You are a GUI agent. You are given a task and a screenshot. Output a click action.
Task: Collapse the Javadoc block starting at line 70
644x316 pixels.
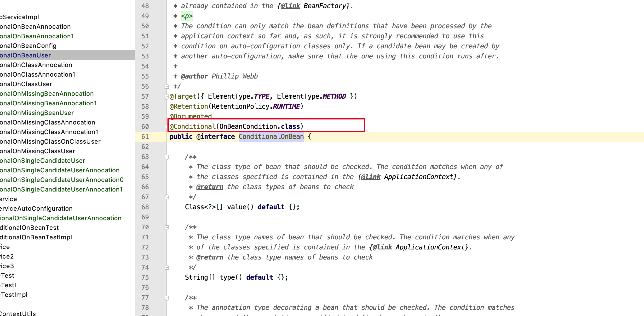[166, 227]
